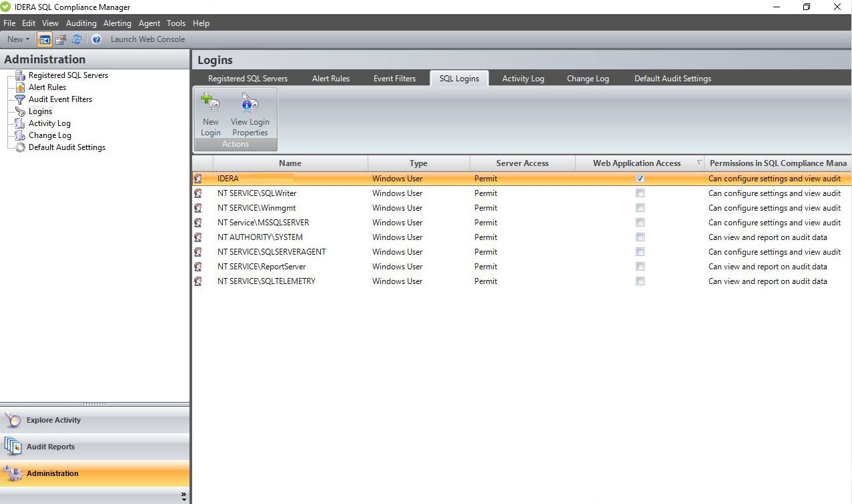Check Web Application Access for NT SERVICE\SQLTELEMETRY
The height and width of the screenshot is (504, 852).
point(641,281)
